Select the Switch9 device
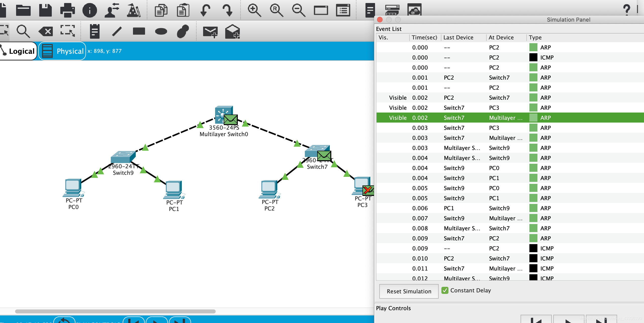 pos(123,157)
